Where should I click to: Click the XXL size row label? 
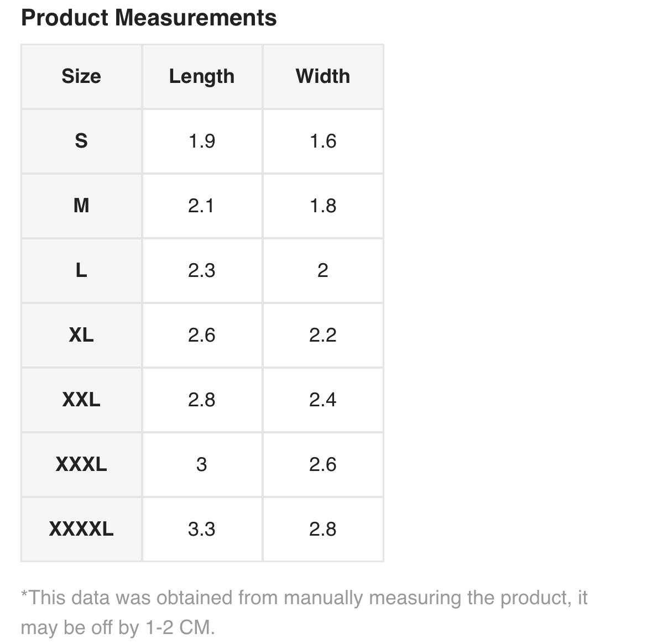point(81,400)
